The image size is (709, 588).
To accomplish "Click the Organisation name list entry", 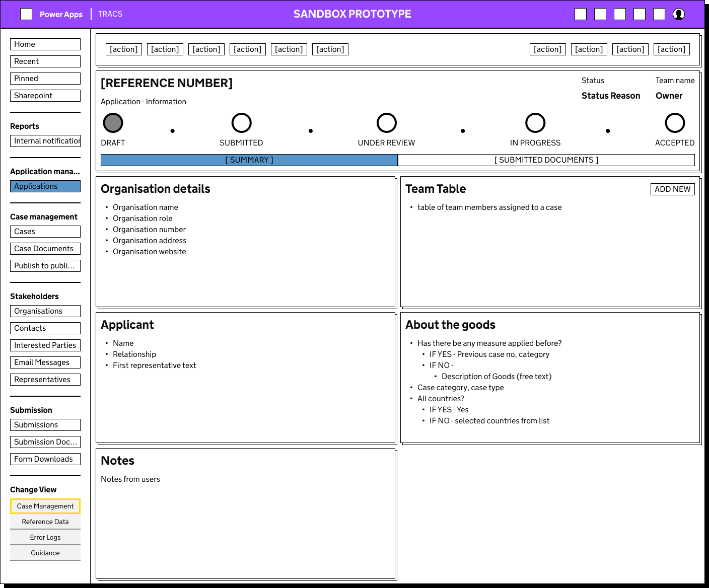I will click(146, 207).
